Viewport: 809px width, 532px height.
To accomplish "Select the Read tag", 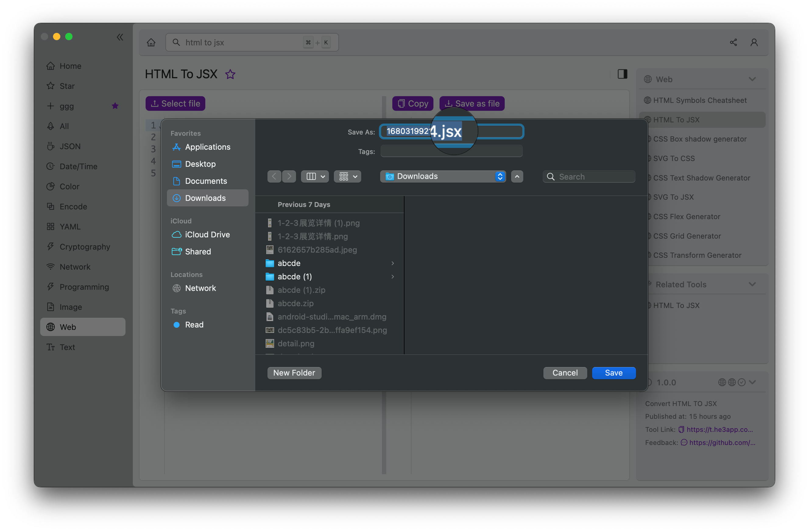I will coord(208,324).
